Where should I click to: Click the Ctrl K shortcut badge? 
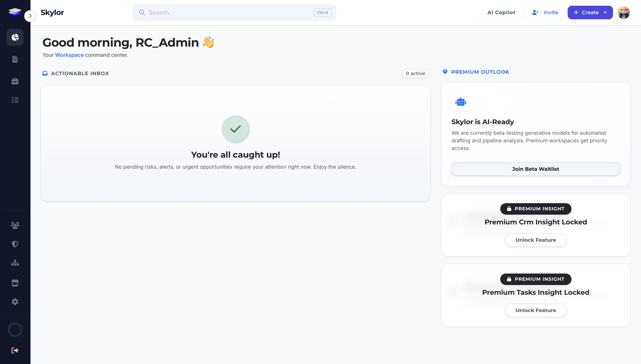coord(323,13)
